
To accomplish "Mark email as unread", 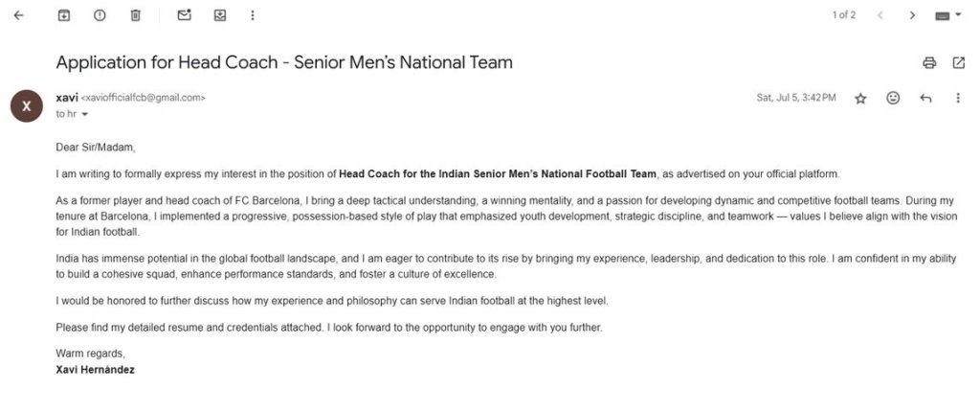I will [184, 15].
